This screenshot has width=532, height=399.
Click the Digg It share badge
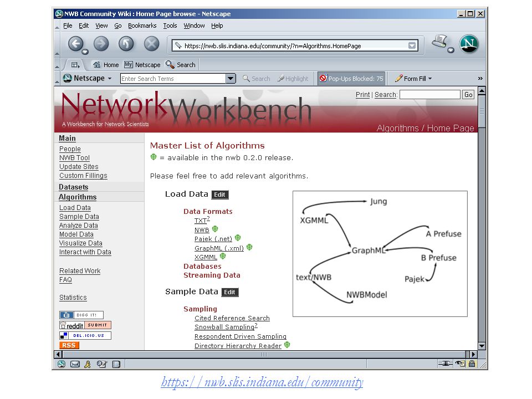pos(81,315)
